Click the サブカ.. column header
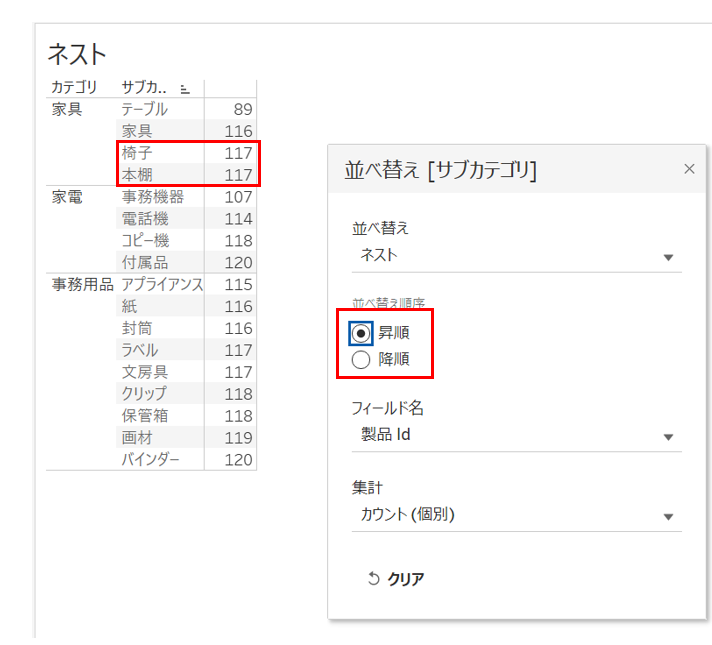 (x=144, y=87)
